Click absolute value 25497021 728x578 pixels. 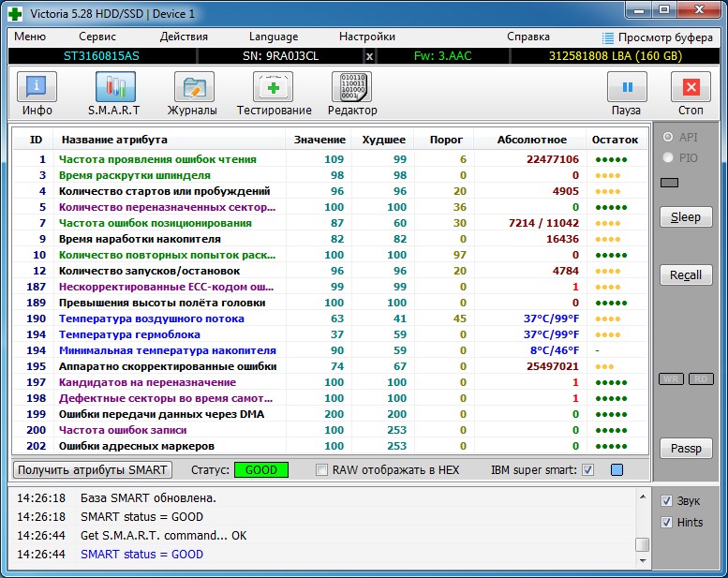(x=553, y=366)
